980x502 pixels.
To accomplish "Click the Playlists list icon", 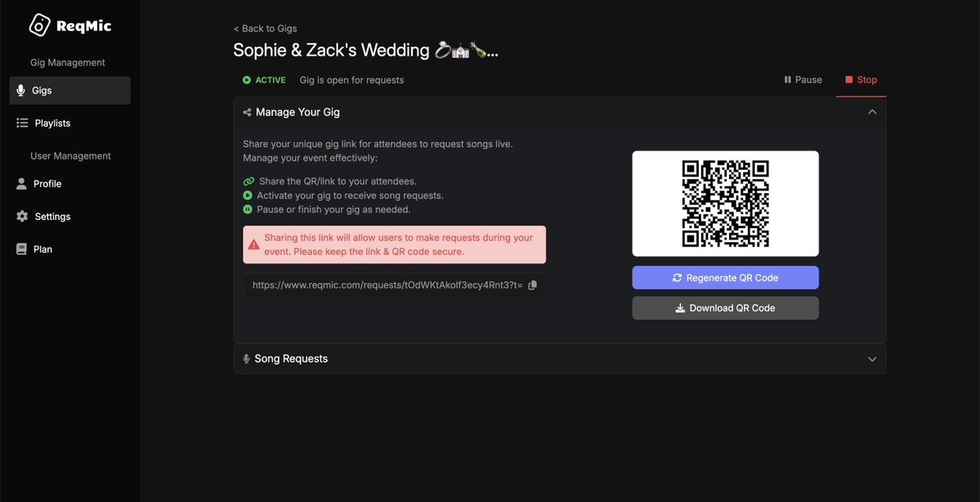I will point(22,123).
